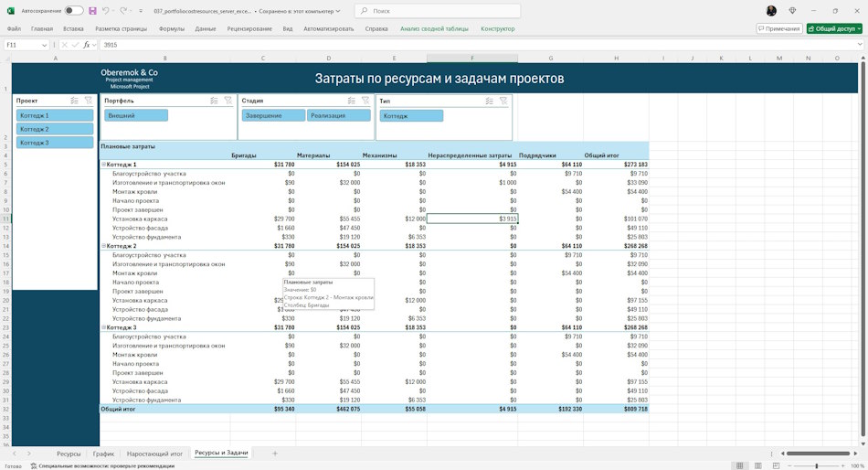This screenshot has height=470, width=868.
Task: Collapse the Коттедж 1 pivot group
Action: (x=103, y=164)
